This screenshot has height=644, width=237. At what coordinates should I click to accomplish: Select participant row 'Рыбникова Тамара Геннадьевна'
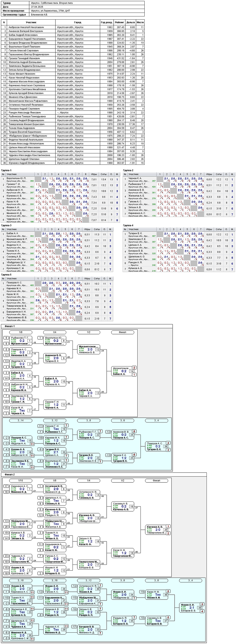point(73,116)
